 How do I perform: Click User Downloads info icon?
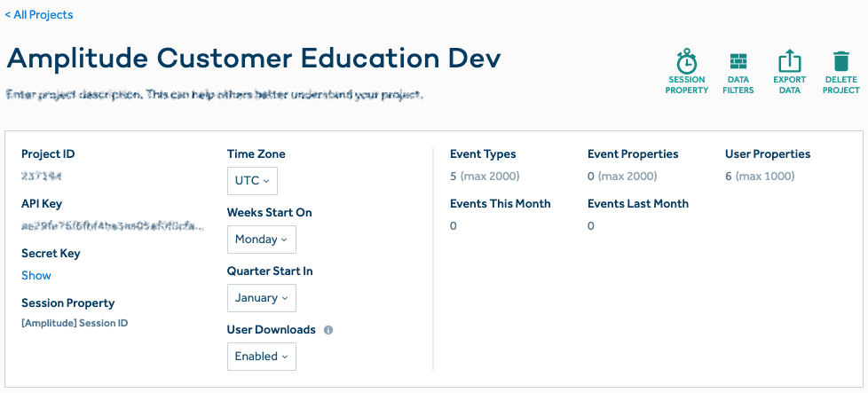[x=328, y=330]
